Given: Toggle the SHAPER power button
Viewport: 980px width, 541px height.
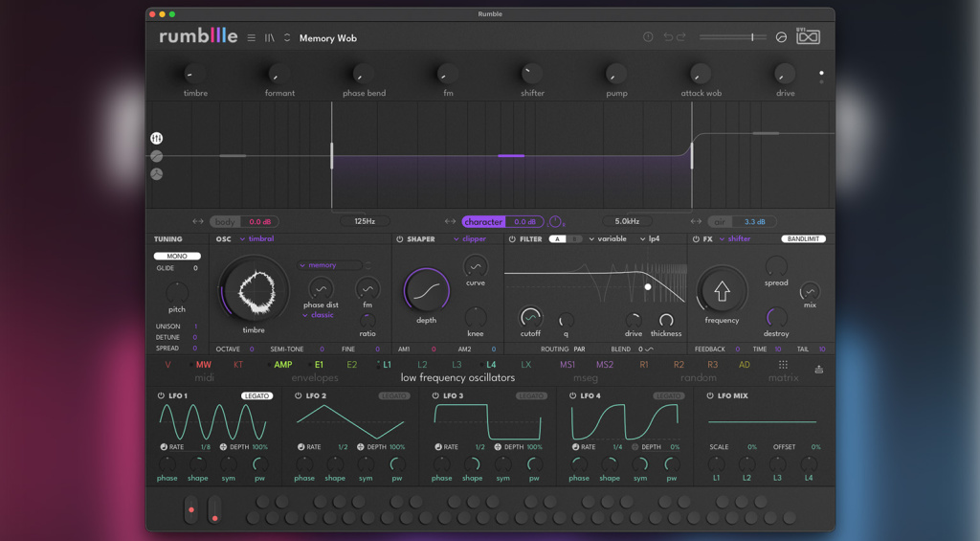Looking at the screenshot, I should (x=399, y=239).
